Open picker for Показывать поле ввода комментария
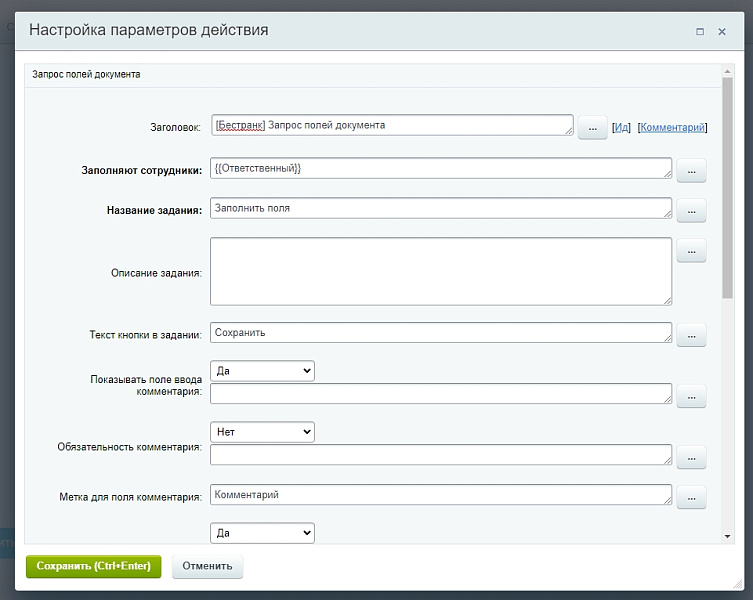 [691, 397]
